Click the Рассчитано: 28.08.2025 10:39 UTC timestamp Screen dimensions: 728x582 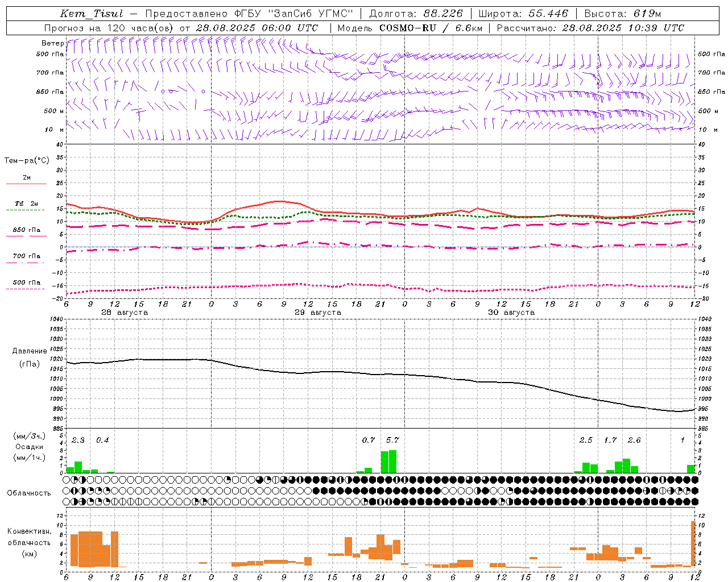click(x=590, y=28)
